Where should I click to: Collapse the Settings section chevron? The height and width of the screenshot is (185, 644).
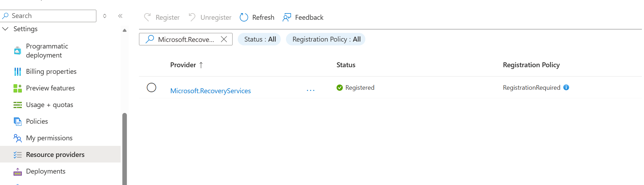pos(5,29)
